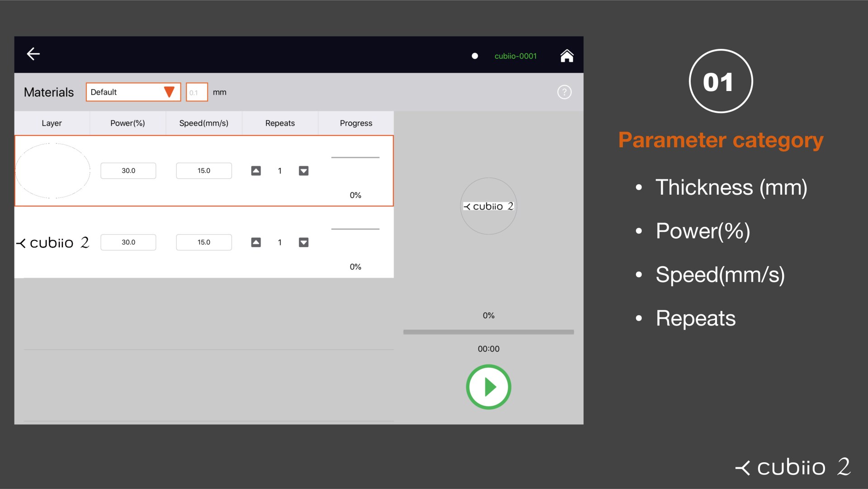Open the Default materials dropdown
The height and width of the screenshot is (489, 868).
[x=133, y=91]
